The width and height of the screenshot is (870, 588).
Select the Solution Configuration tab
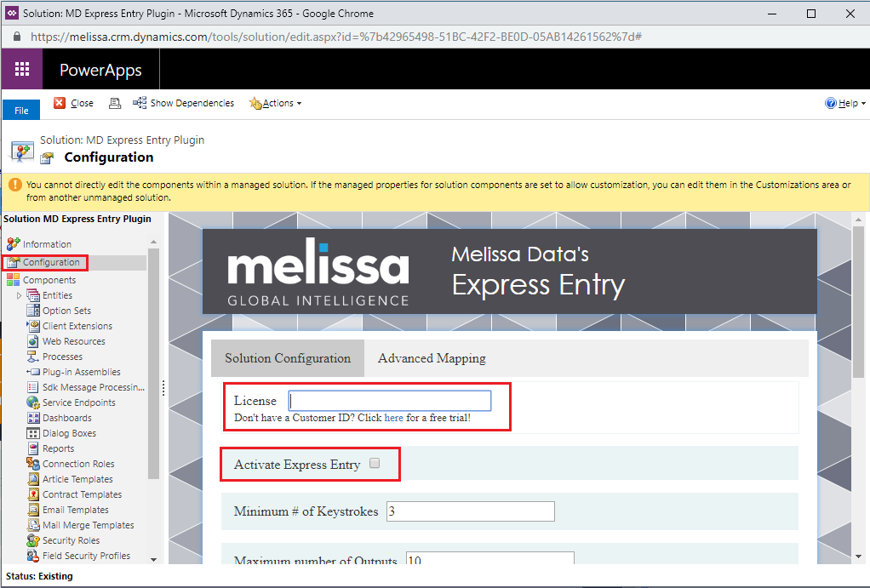click(288, 358)
